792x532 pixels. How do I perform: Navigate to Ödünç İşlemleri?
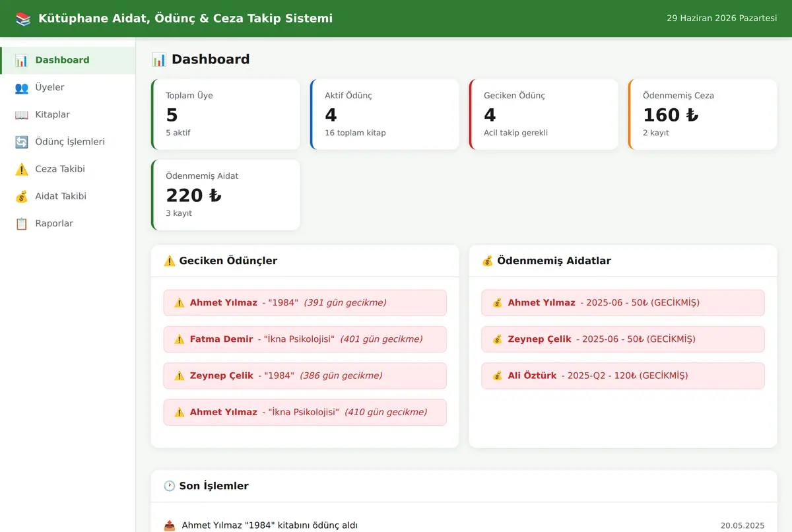(68, 142)
